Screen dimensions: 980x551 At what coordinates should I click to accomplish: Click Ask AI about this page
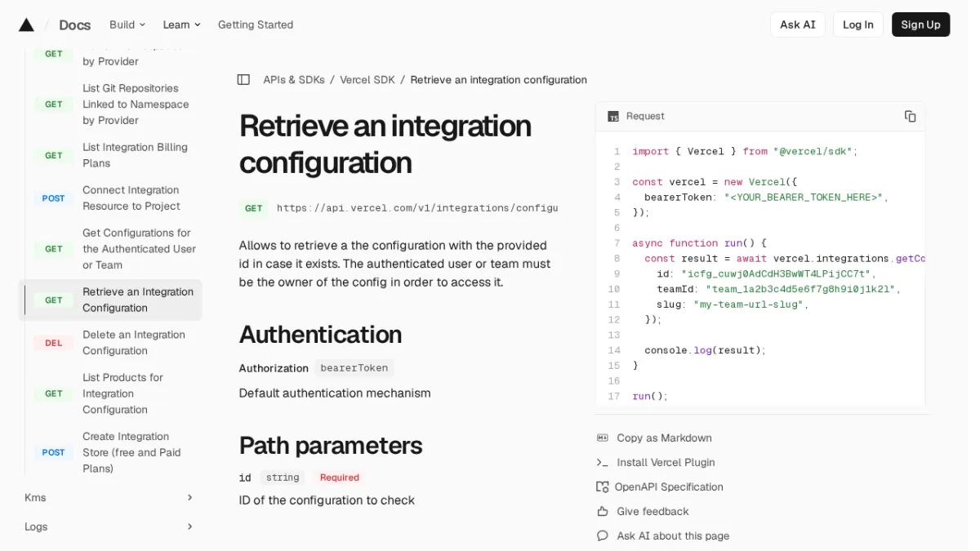[673, 536]
